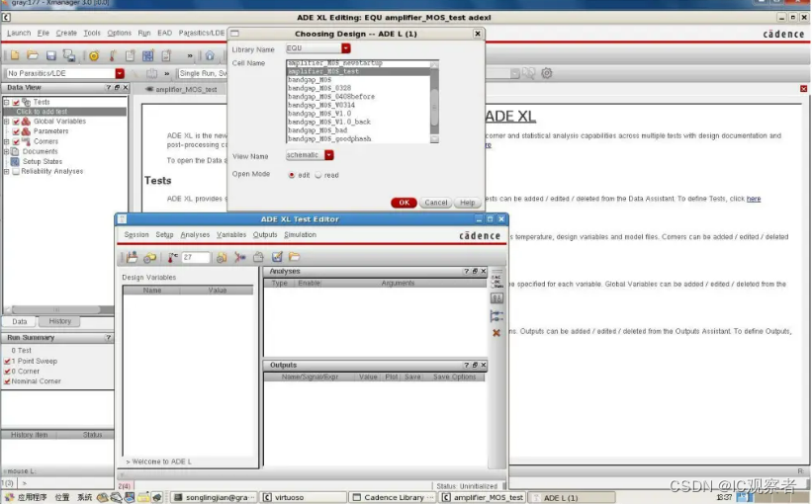
Task: Open the Simulation menu in Test Editor
Action: [300, 234]
